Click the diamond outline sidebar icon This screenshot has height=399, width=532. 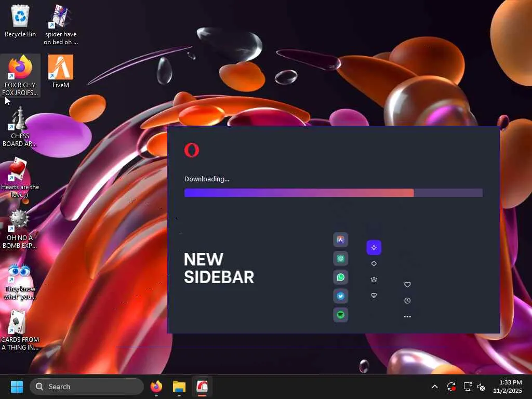tap(374, 263)
